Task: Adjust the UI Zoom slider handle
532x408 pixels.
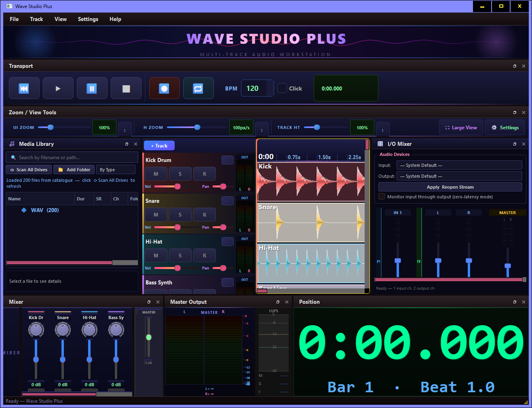Action: 51,127
